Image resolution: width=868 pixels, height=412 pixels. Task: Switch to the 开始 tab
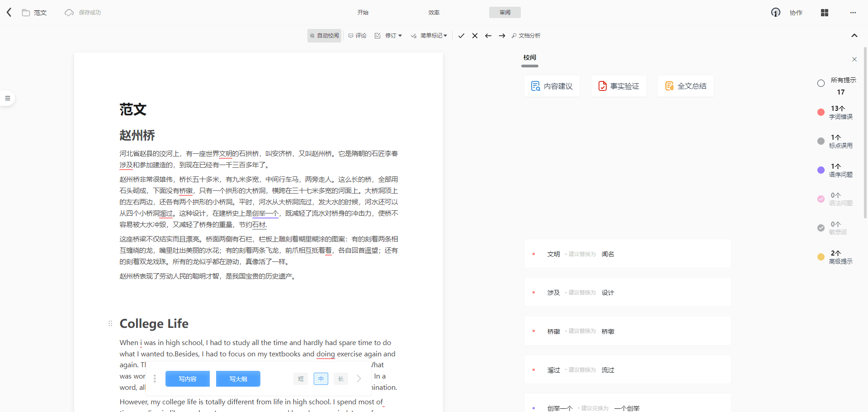coord(363,13)
